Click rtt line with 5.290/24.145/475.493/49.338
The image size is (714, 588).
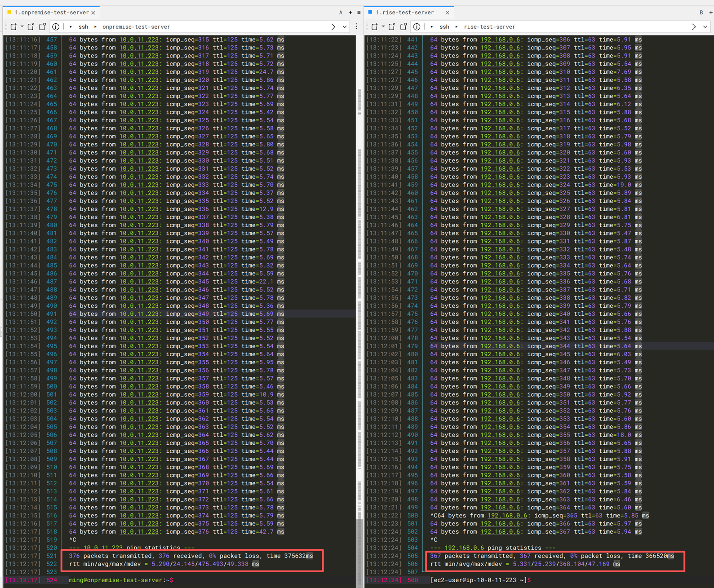click(x=164, y=564)
